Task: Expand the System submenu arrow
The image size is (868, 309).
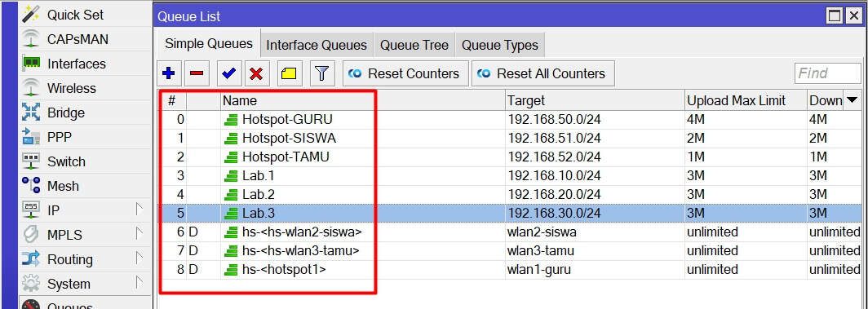Action: 139,283
